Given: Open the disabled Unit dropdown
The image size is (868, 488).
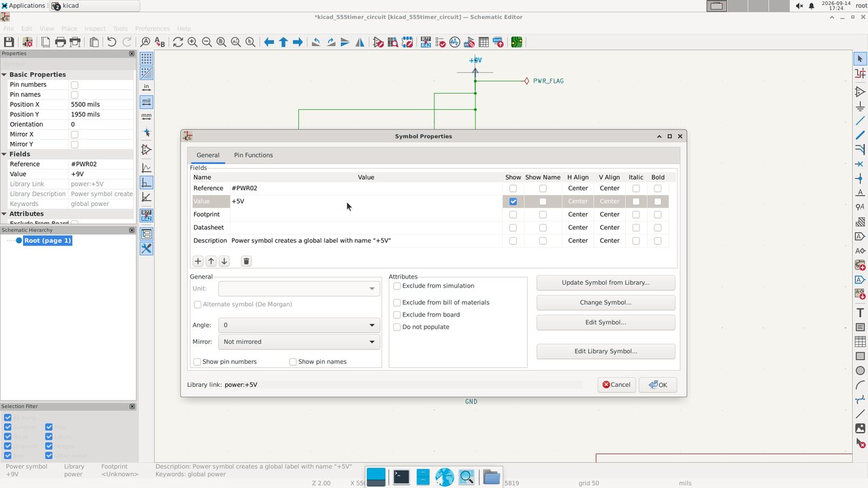Looking at the screenshot, I should [x=298, y=289].
